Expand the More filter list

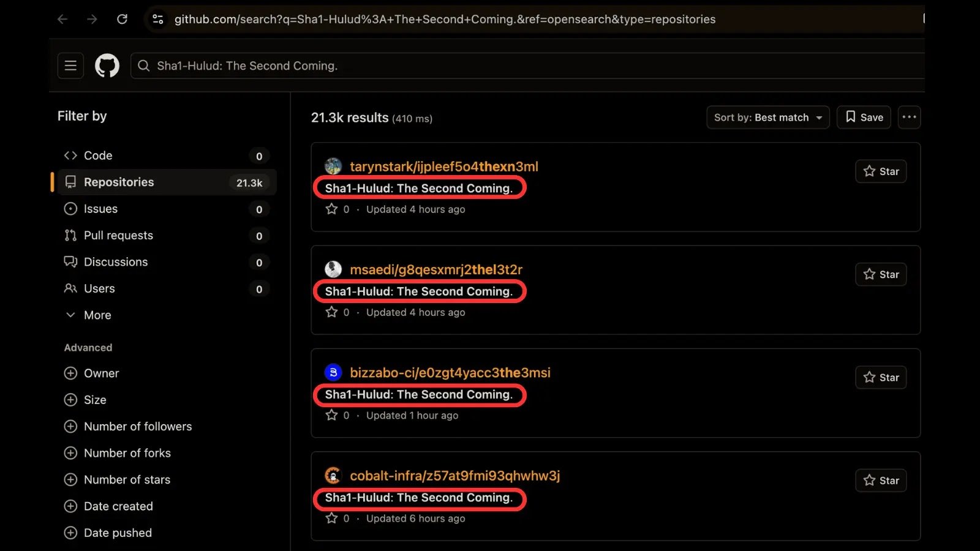(x=97, y=315)
